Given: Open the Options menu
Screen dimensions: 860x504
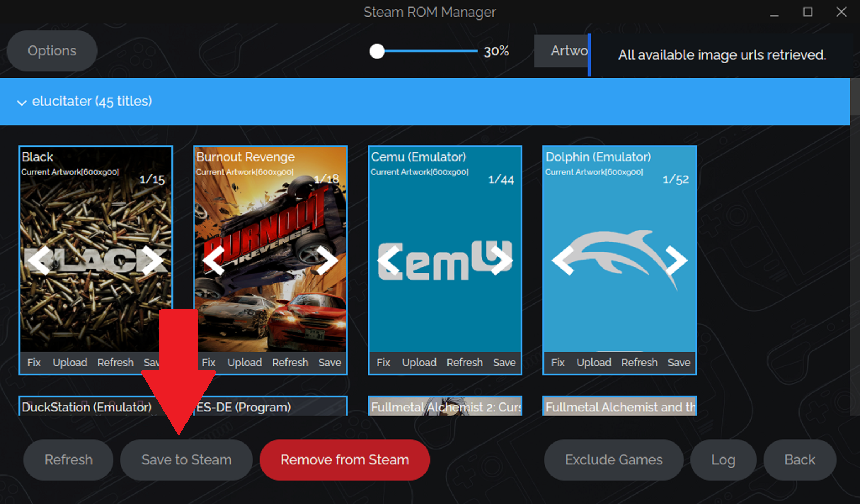Looking at the screenshot, I should tap(52, 50).
